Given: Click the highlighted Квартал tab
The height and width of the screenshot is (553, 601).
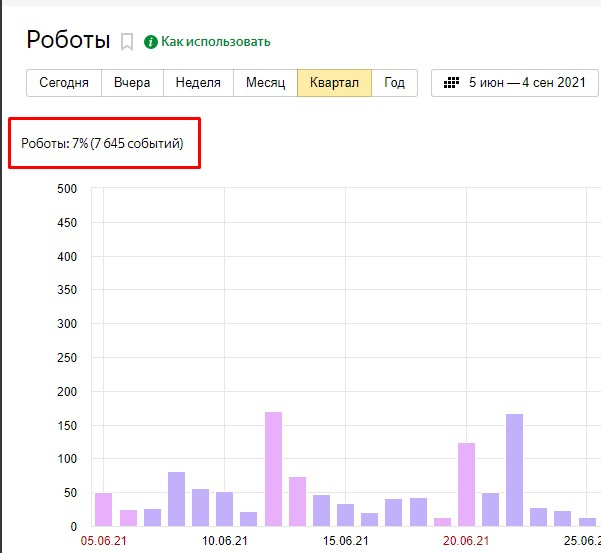Looking at the screenshot, I should (x=334, y=83).
